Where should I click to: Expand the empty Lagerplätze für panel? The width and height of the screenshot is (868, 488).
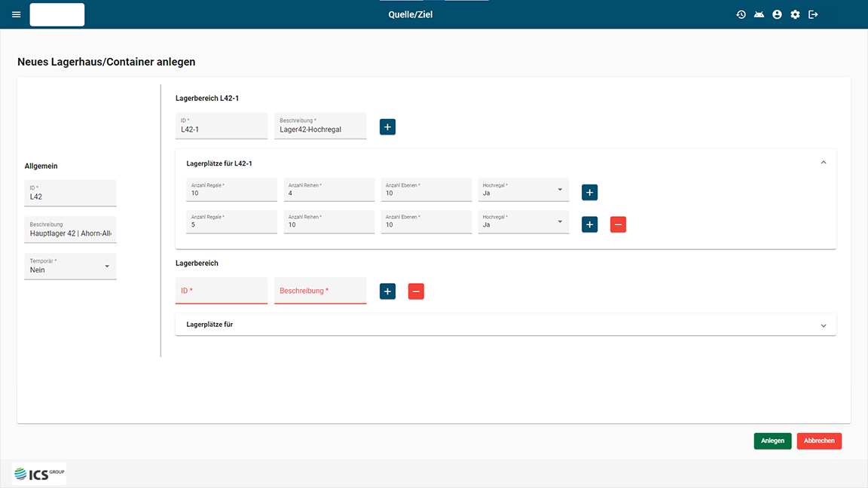point(823,325)
